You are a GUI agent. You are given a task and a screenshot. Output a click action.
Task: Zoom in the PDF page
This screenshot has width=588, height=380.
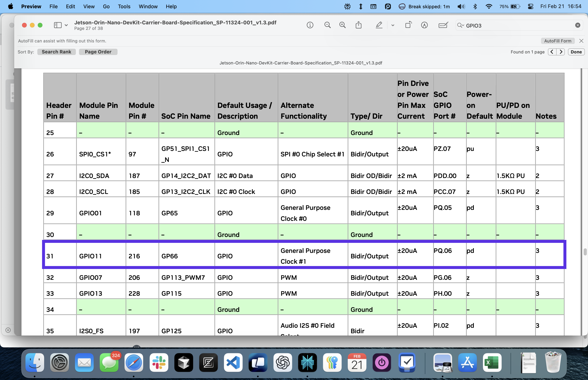(343, 25)
